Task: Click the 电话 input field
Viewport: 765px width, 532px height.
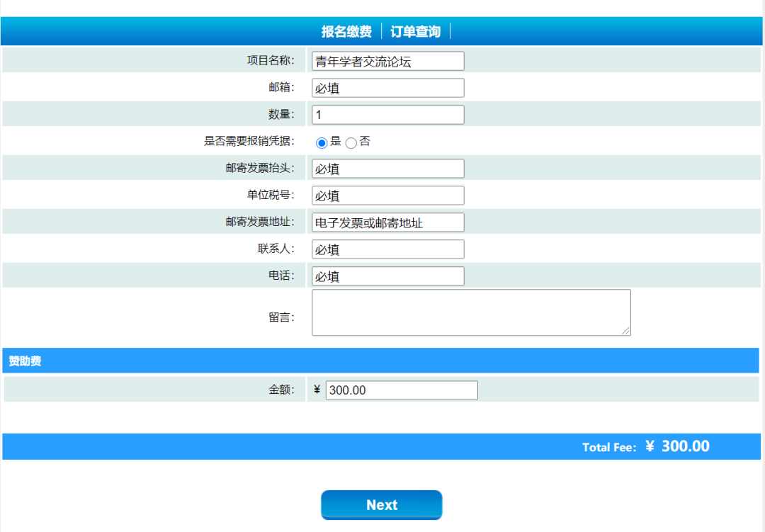Action: coord(387,276)
